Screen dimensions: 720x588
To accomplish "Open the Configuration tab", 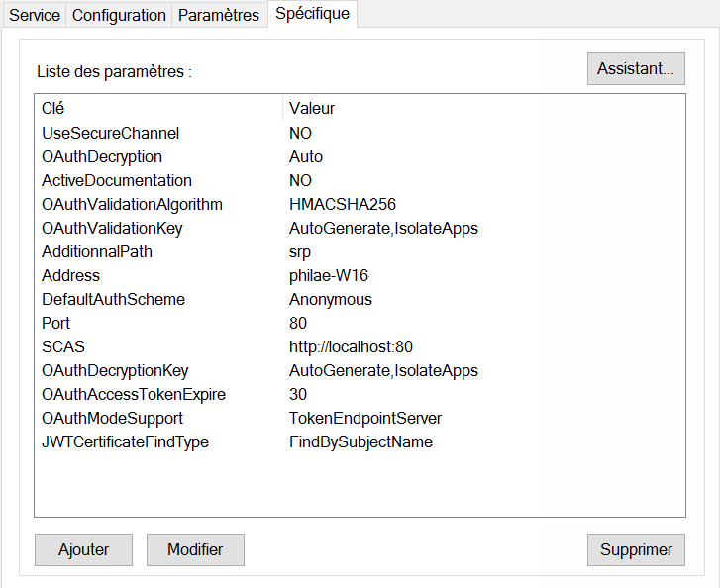I will click(x=119, y=15).
